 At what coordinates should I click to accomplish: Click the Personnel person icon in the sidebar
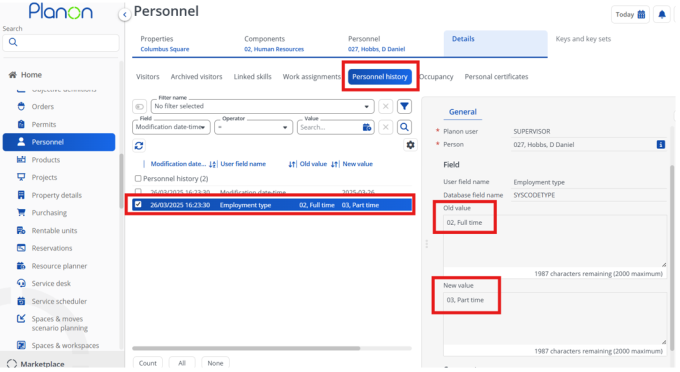tap(21, 142)
